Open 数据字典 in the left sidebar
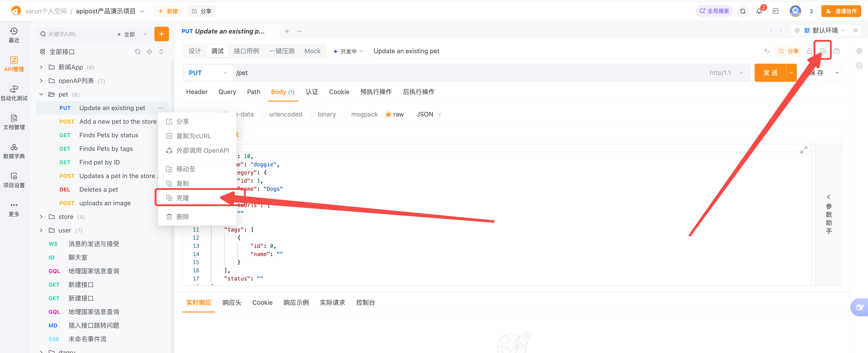Image resolution: width=868 pixels, height=353 pixels. click(x=14, y=151)
